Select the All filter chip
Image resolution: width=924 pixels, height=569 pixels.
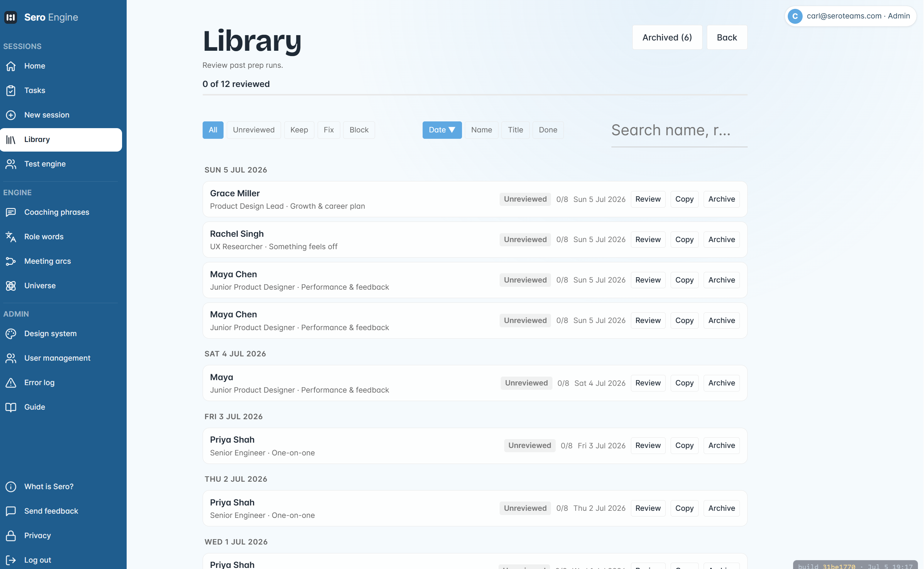(x=213, y=130)
